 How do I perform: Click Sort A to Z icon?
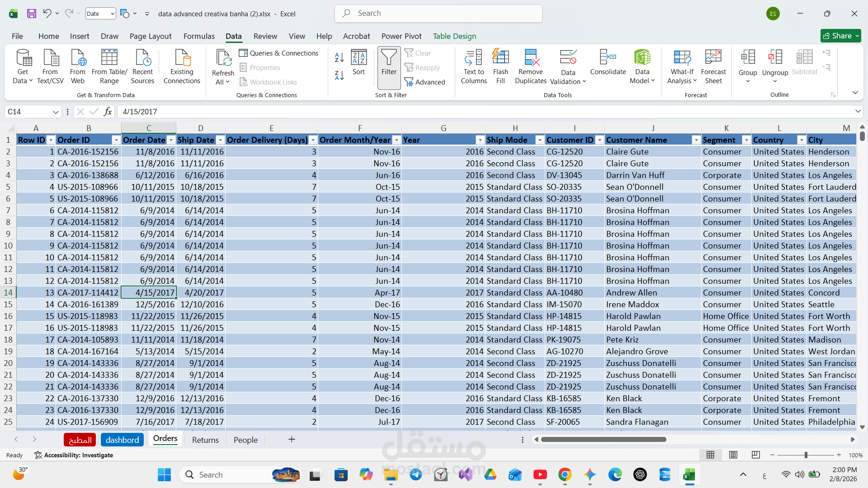point(339,57)
